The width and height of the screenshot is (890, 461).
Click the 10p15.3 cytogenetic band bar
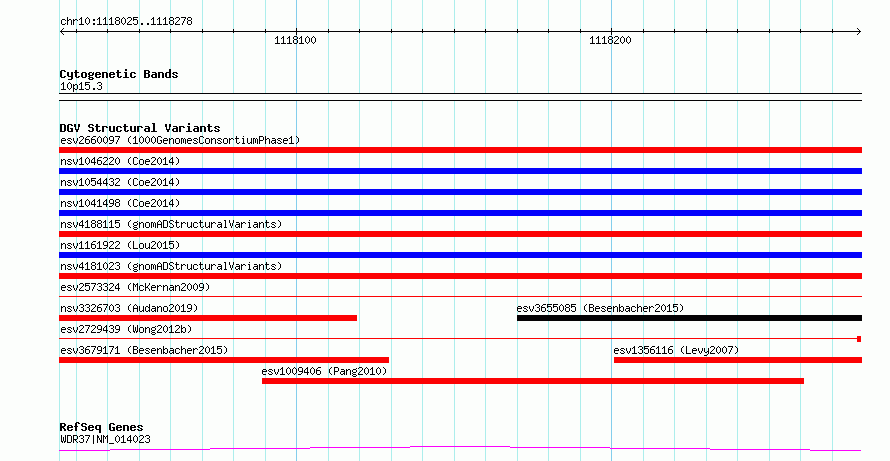pyautogui.click(x=460, y=97)
